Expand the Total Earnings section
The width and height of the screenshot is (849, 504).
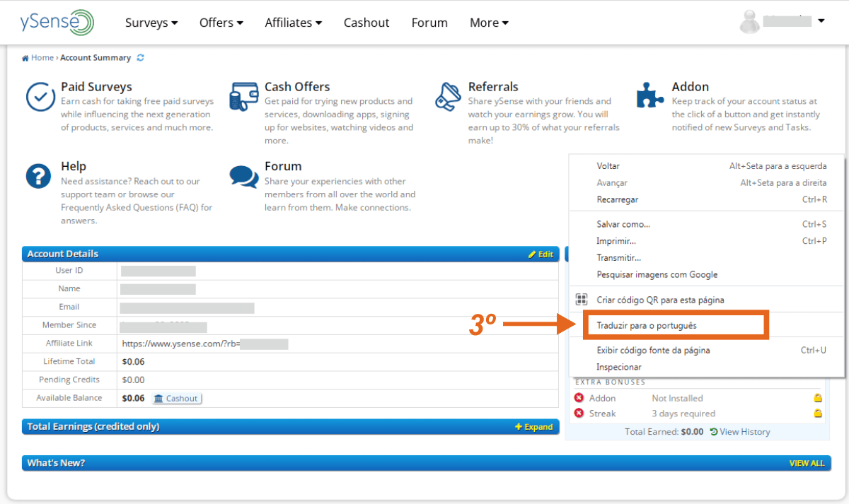click(534, 427)
